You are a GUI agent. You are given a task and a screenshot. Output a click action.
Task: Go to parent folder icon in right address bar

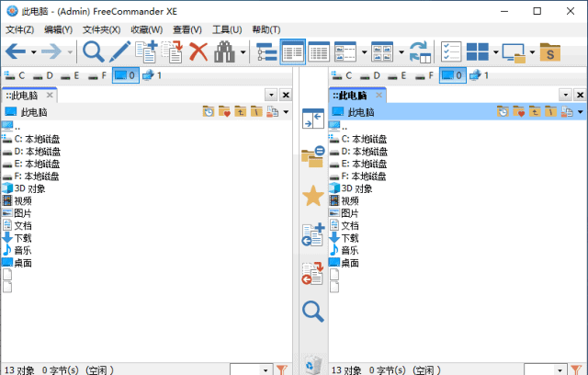(535, 111)
